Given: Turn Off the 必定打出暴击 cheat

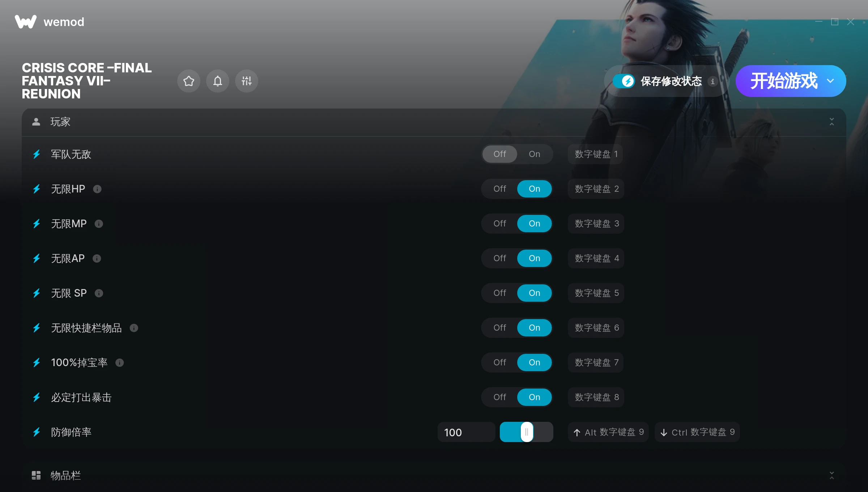Looking at the screenshot, I should (499, 397).
